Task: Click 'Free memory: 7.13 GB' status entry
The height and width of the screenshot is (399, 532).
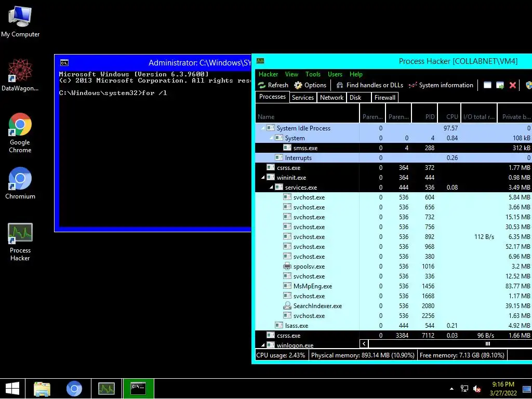Action: 462,355
